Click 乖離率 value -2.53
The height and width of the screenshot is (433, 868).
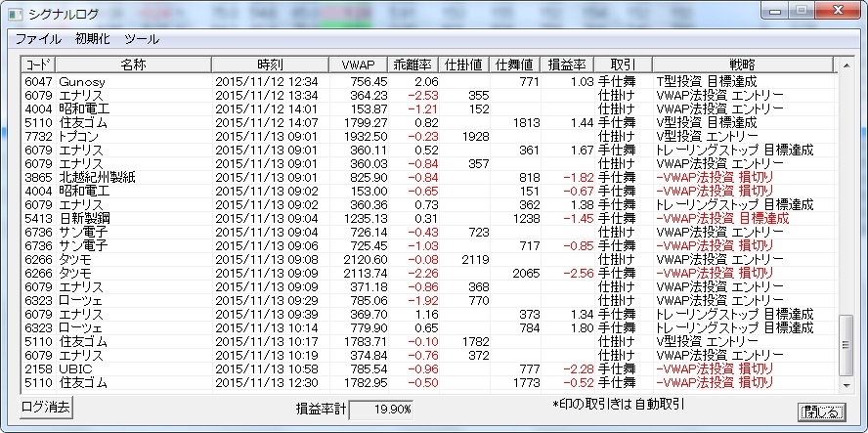coord(422,95)
